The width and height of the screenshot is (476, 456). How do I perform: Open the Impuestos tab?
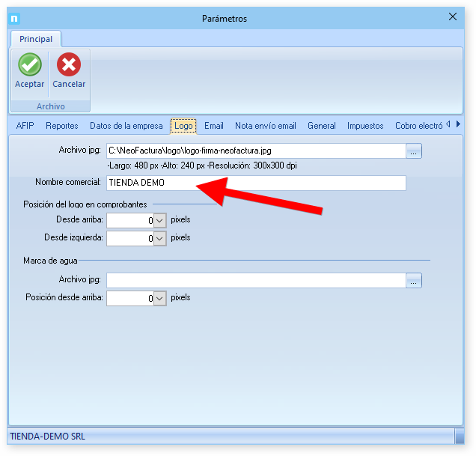click(x=365, y=126)
